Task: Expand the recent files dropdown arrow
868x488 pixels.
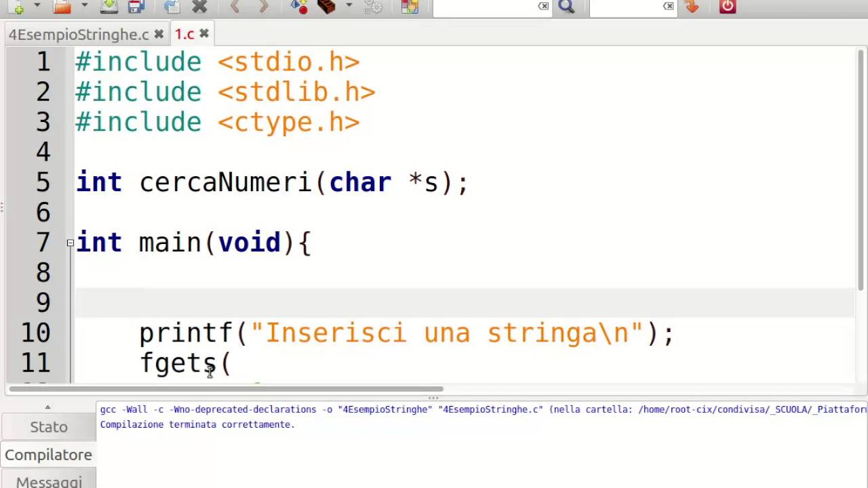Action: 83,6
